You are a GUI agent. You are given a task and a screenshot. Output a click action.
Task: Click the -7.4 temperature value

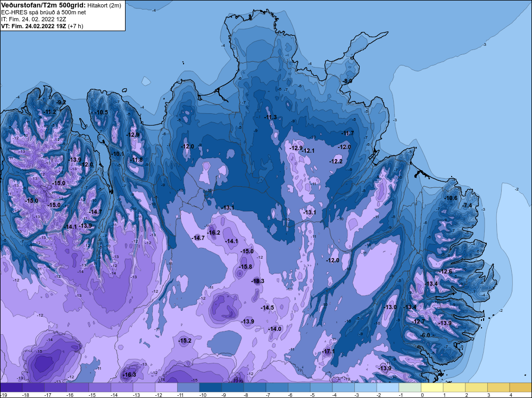467,205
